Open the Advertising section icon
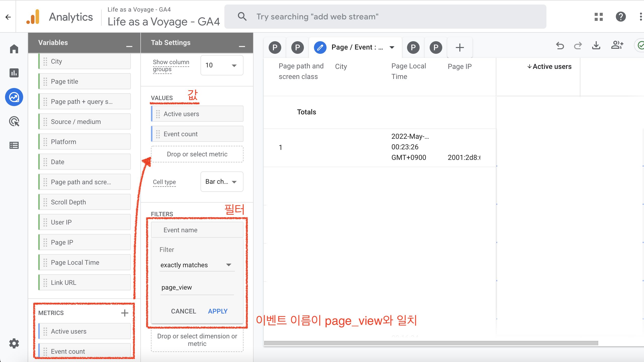The height and width of the screenshot is (362, 644). coord(14,121)
